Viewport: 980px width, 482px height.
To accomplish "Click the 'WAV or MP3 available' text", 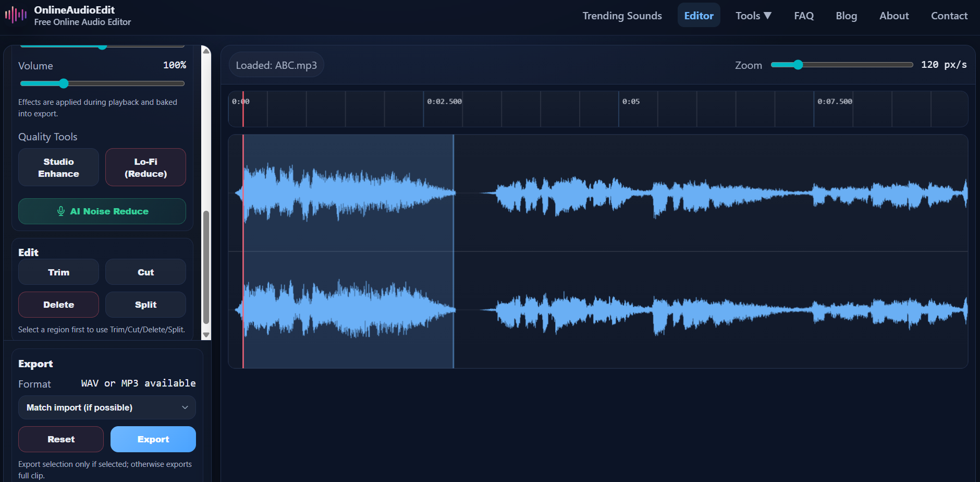I will [x=139, y=383].
